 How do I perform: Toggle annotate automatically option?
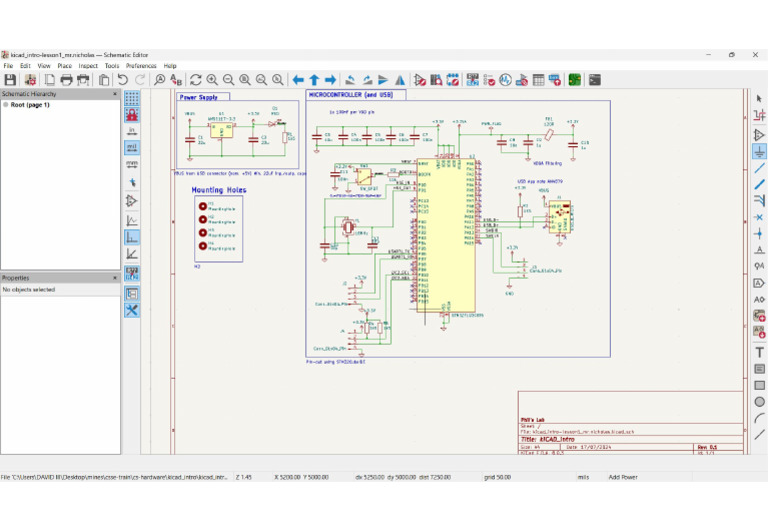tap(132, 273)
